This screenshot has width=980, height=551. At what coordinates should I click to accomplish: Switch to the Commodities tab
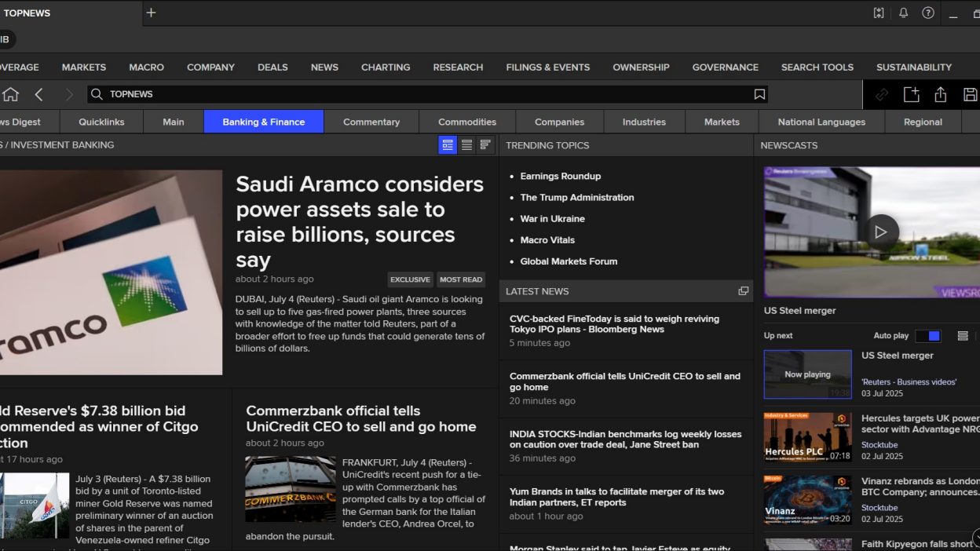click(467, 122)
